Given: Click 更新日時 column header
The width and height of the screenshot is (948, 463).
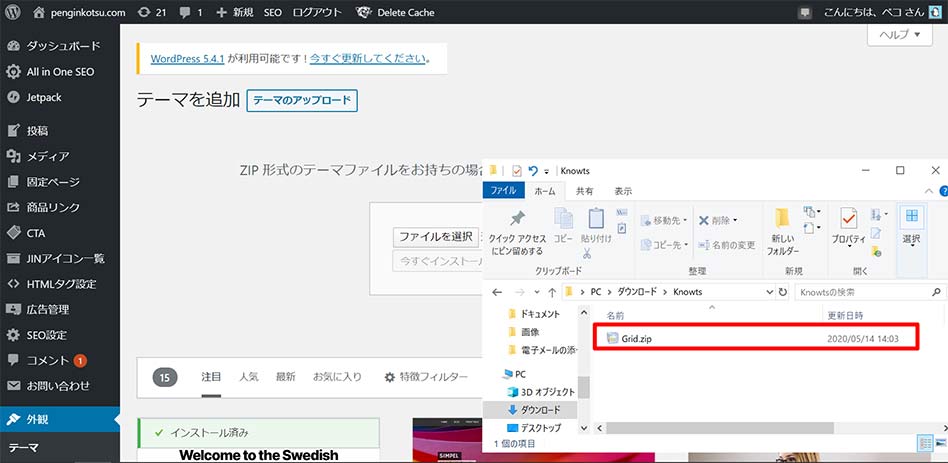Looking at the screenshot, I should click(845, 316).
